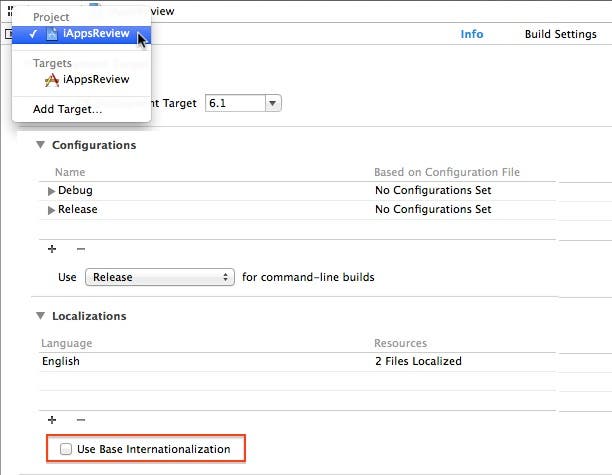
Task: Add a new configuration with plus button
Action: coord(52,249)
